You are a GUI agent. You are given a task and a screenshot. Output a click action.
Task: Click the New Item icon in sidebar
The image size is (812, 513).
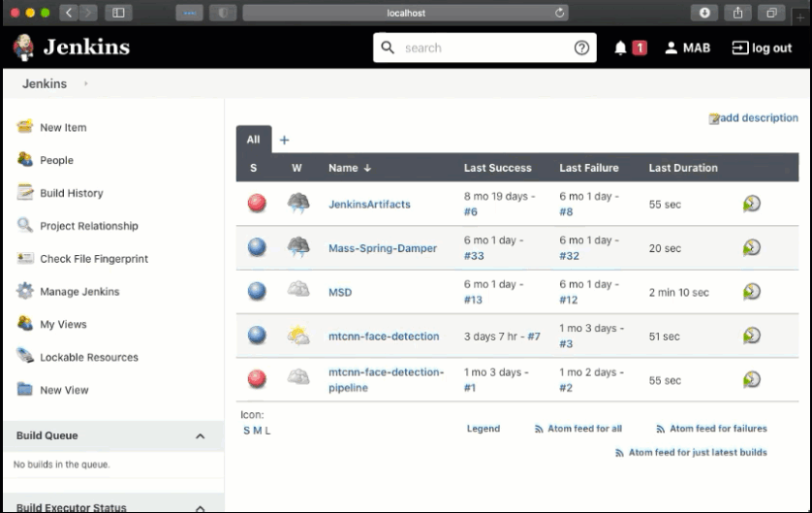click(25, 127)
